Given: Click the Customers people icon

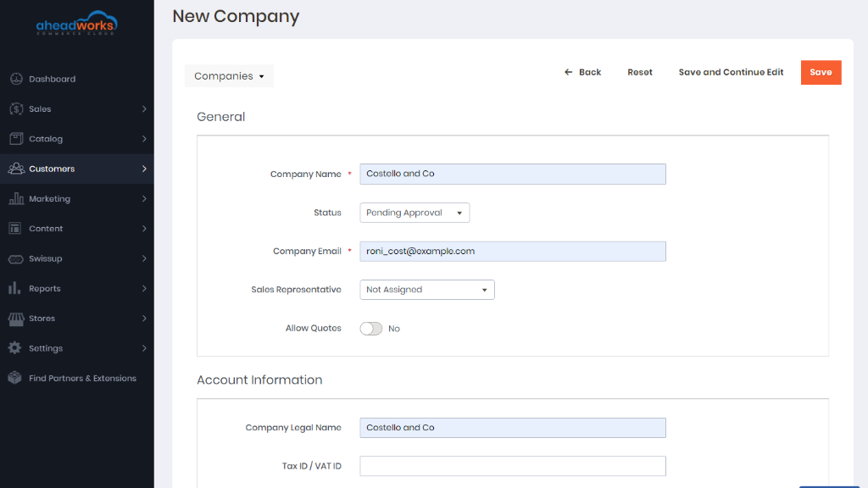Looking at the screenshot, I should tap(16, 169).
